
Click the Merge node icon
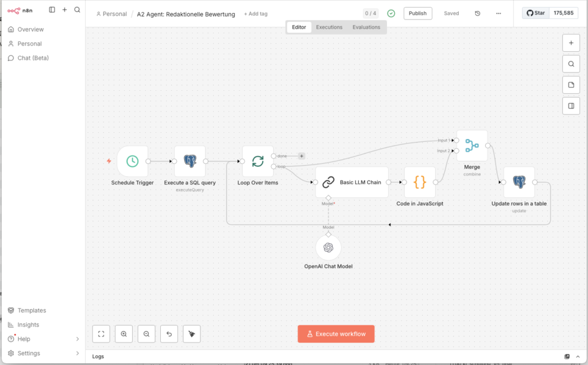pyautogui.click(x=472, y=145)
